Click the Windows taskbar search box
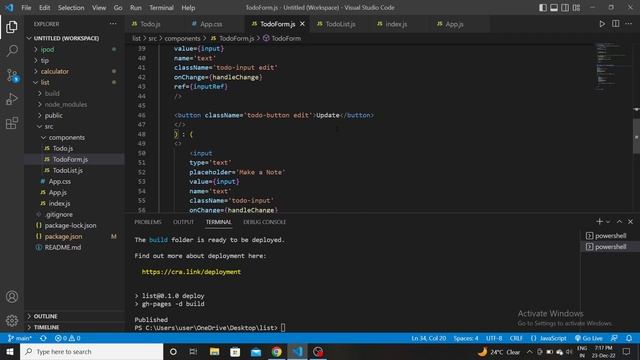This screenshot has width=640, height=360. click(x=91, y=351)
